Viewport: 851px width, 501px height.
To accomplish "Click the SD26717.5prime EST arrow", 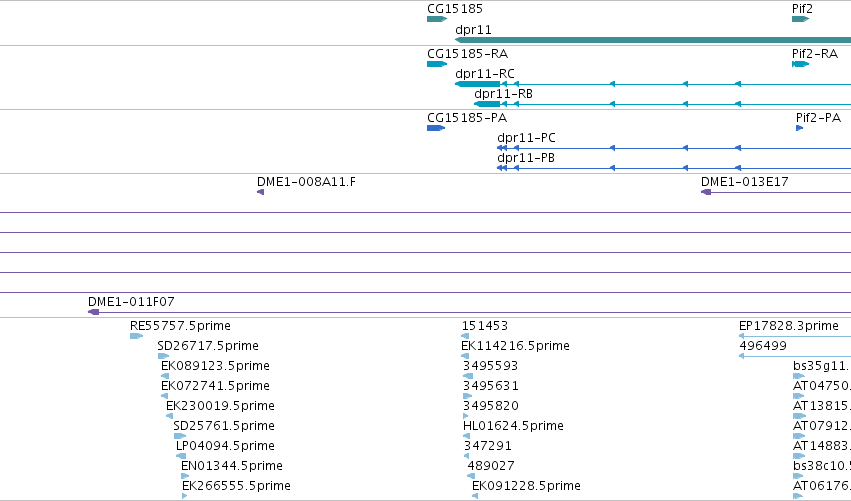I will pyautogui.click(x=163, y=356).
